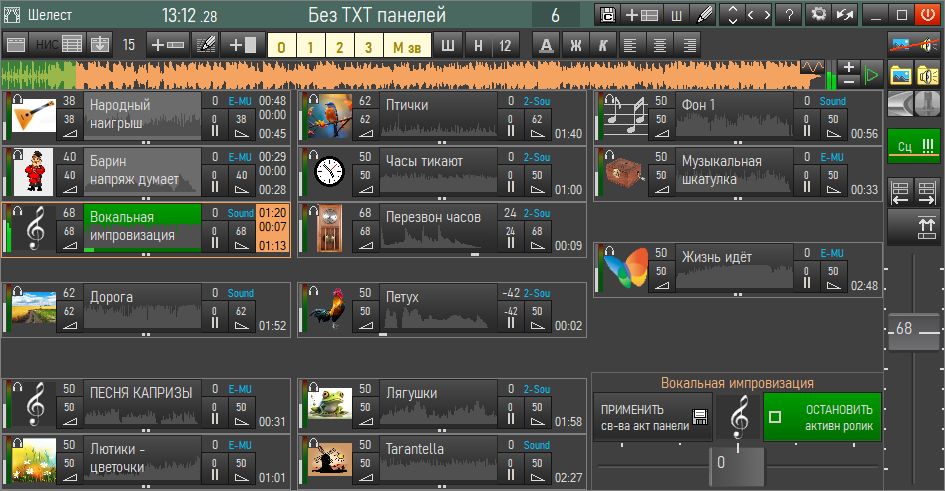Click the green Сц !!! button
This screenshot has height=491, width=945.
coord(914,145)
